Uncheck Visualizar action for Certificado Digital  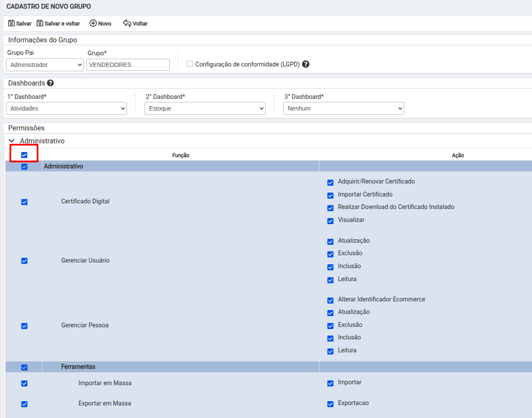[x=330, y=221]
